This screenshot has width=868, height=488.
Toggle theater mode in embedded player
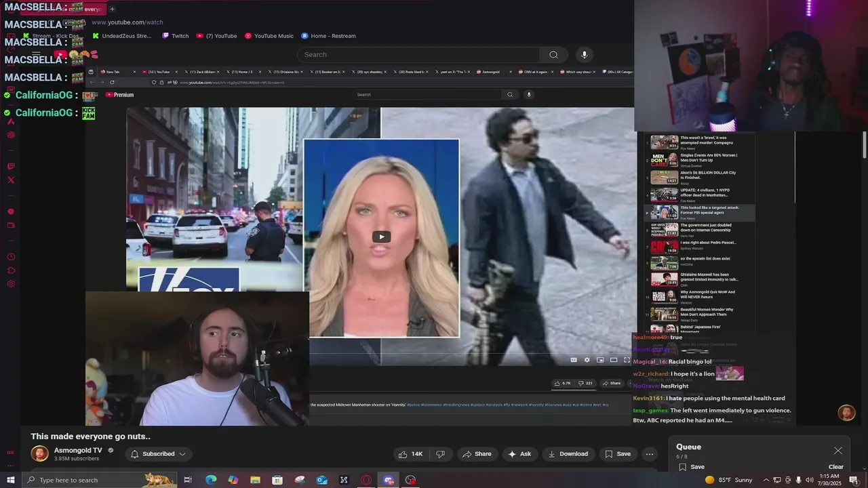click(x=614, y=360)
